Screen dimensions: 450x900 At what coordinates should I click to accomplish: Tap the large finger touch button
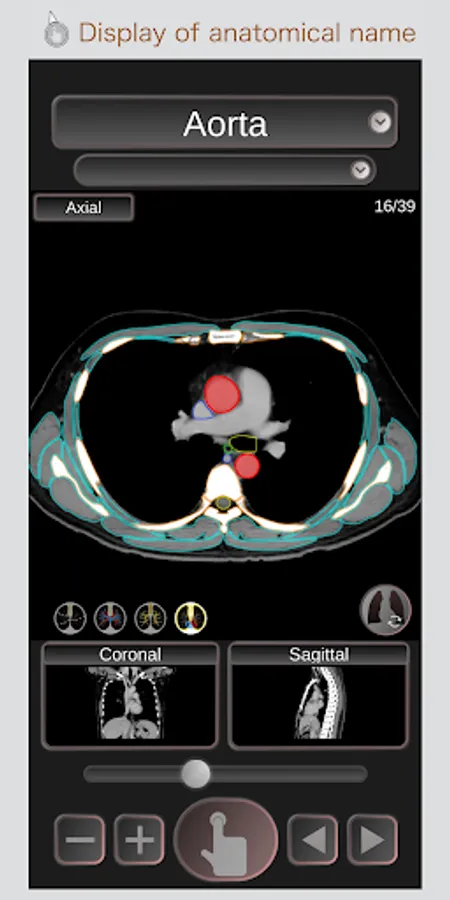coord(226,839)
